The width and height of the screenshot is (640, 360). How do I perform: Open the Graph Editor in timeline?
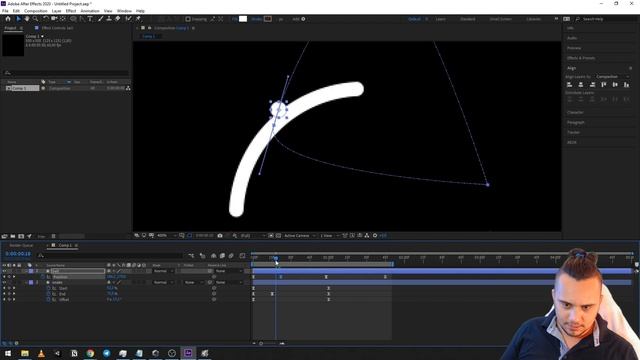tap(242, 256)
